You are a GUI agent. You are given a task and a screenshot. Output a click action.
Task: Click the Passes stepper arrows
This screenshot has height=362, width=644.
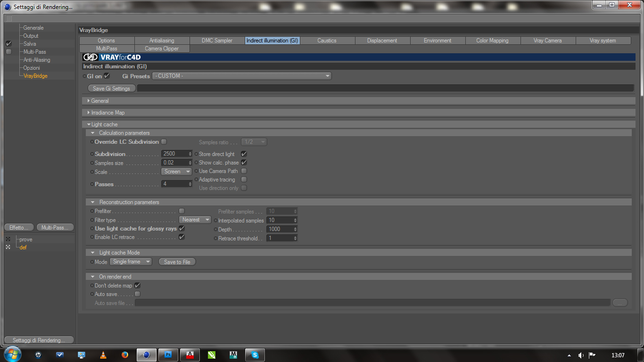(x=190, y=184)
